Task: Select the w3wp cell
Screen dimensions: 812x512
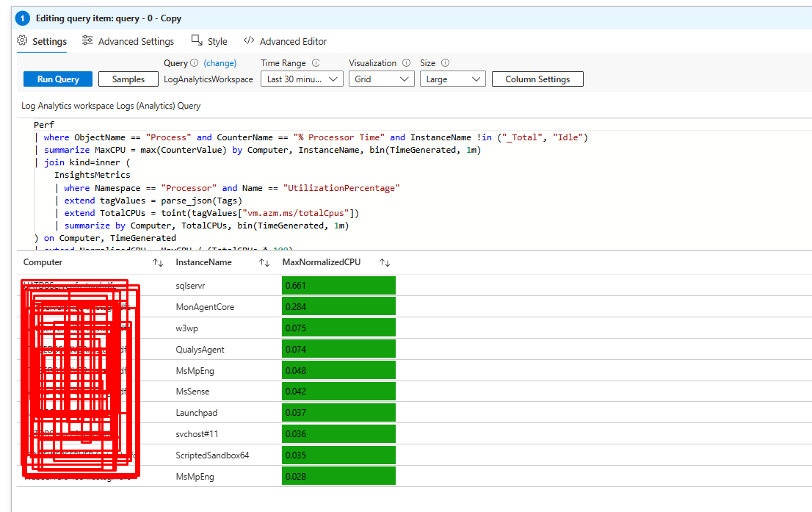Action: [187, 328]
